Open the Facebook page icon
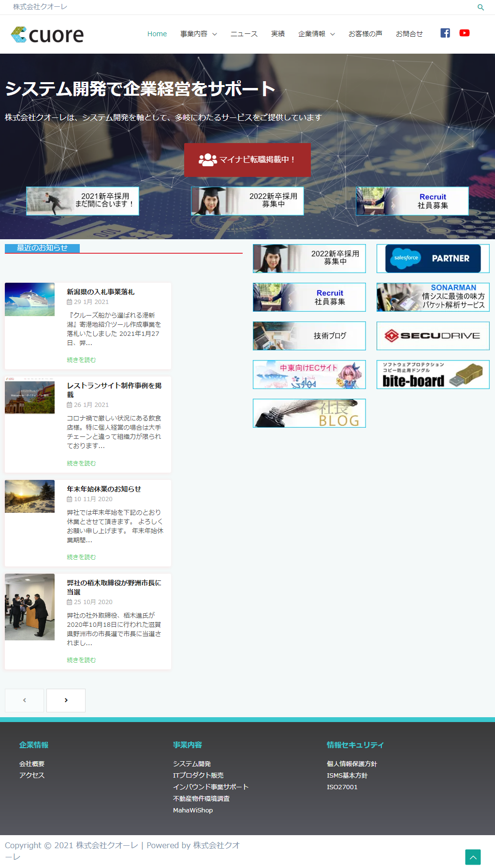The width and height of the screenshot is (495, 868). [445, 33]
